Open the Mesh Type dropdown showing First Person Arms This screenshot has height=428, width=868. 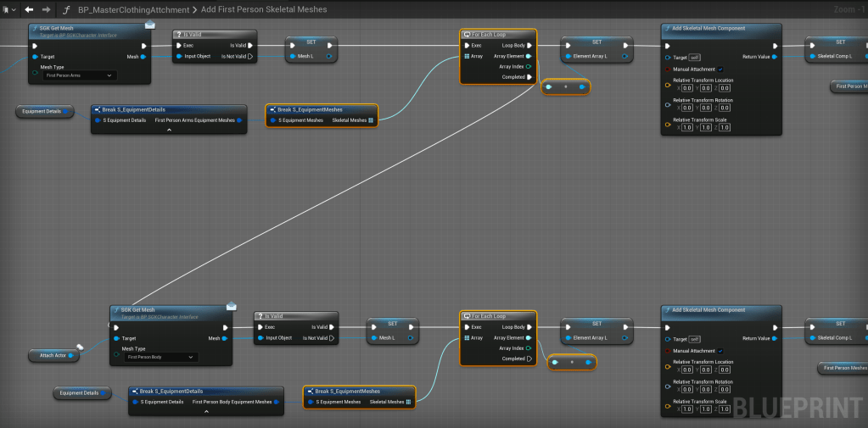pyautogui.click(x=79, y=75)
